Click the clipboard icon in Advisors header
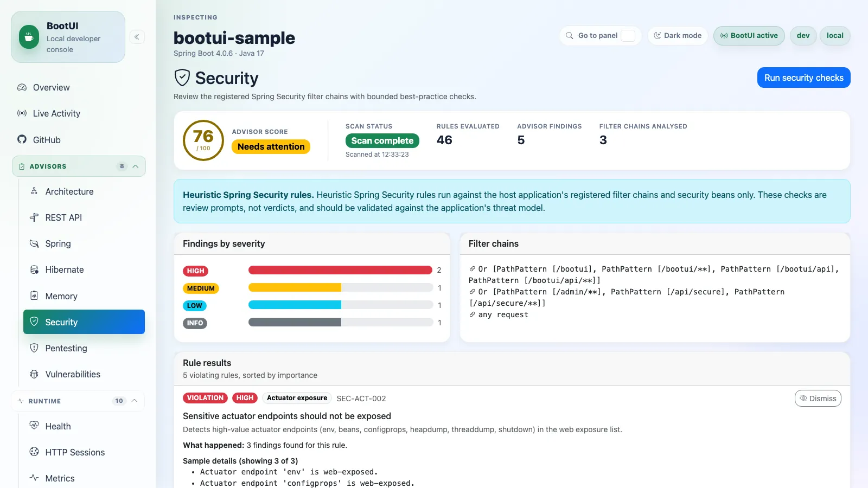868x488 pixels. 22,166
